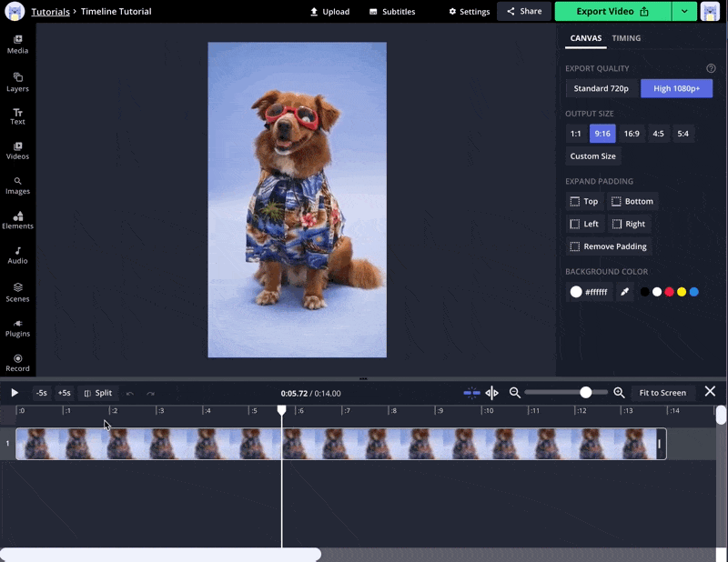Open the Custom Size options
The image size is (728, 562).
(x=592, y=156)
